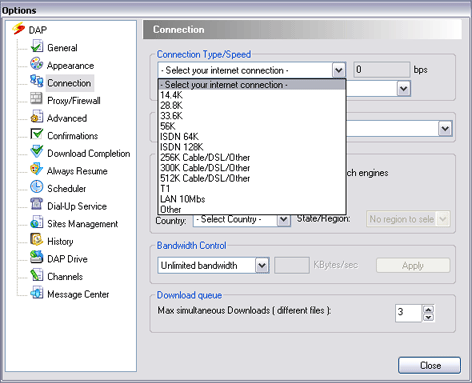Click the bps speed input field
This screenshot has width=472, height=383.
(x=382, y=70)
